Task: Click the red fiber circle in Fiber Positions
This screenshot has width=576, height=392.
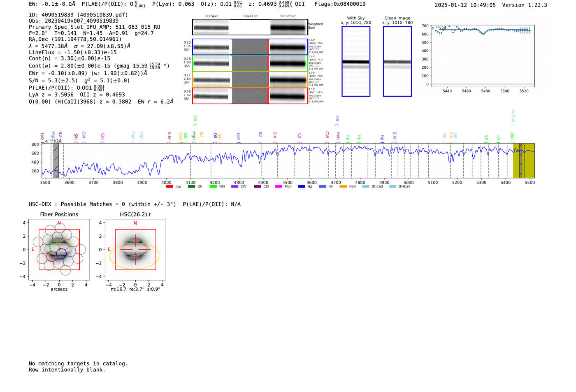Action: click(x=52, y=256)
